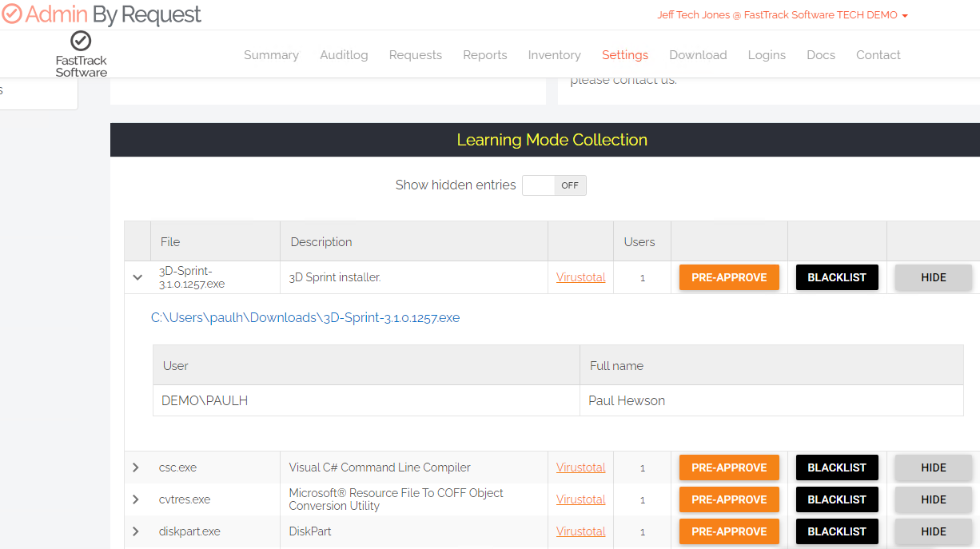Blacklist cvtres.exe
Viewport: 980px width, 549px height.
tap(837, 499)
